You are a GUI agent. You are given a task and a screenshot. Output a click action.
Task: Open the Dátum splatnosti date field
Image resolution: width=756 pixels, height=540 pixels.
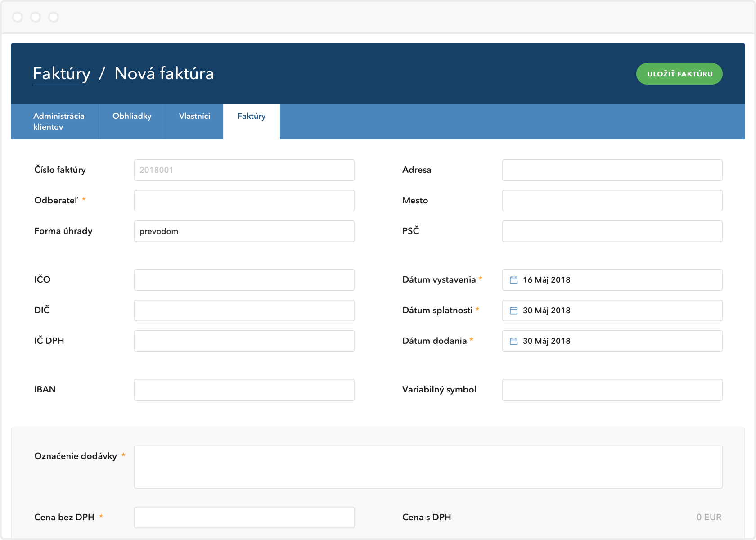pyautogui.click(x=612, y=310)
